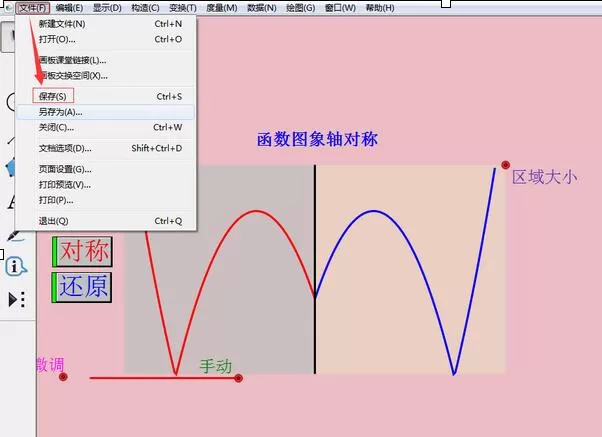Image resolution: width=602 pixels, height=437 pixels.
Task: Open the 窗口(W) menu
Action: pos(340,8)
